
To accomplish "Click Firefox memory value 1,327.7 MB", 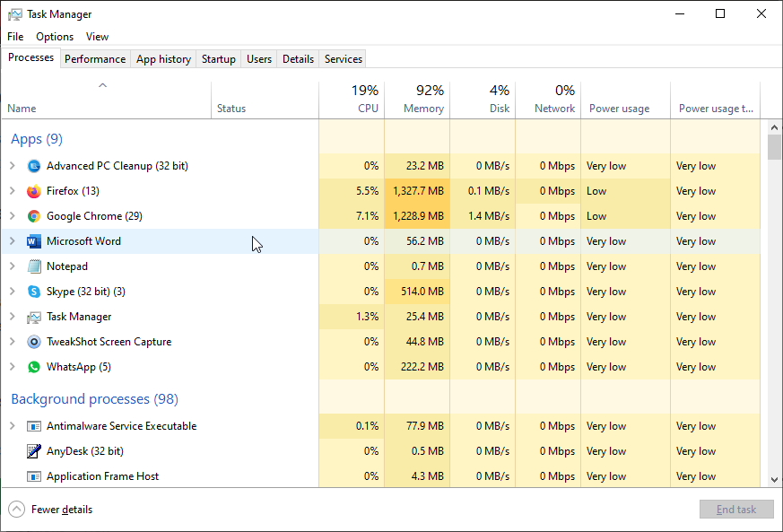I will (419, 191).
